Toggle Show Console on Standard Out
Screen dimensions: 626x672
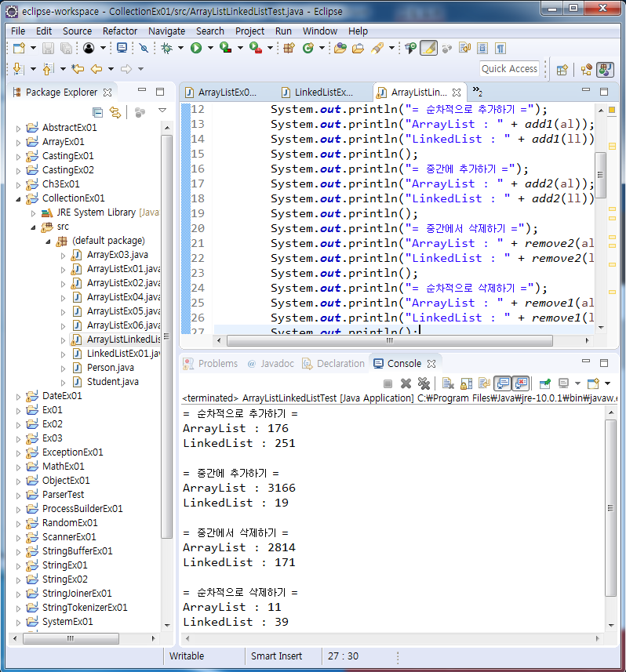pos(503,383)
